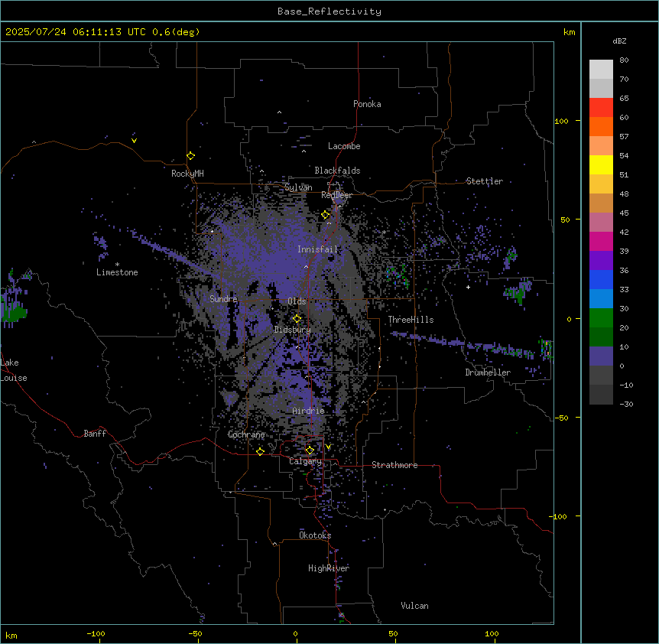Click the -100 tick on bottom horizontal axis

point(96,633)
